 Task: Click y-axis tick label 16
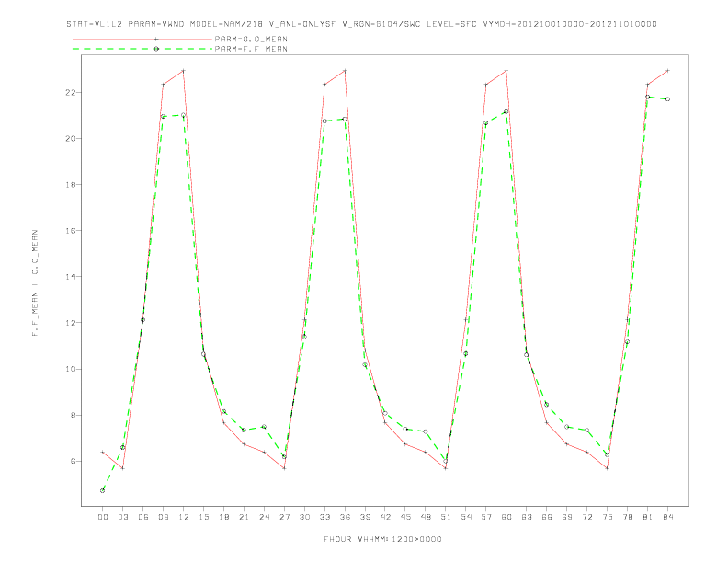pos(72,230)
